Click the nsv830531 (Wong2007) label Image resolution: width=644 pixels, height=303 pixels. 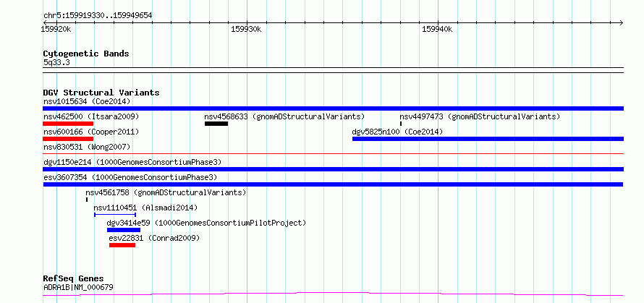87,147
